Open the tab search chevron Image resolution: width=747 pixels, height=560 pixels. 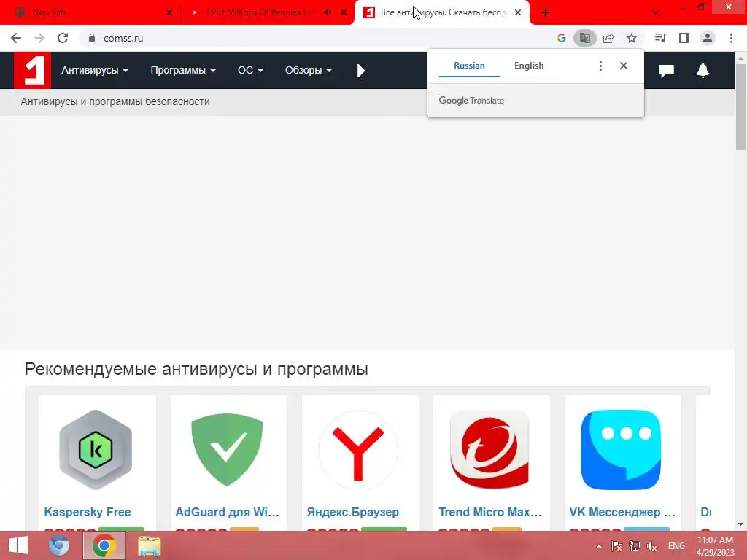pos(656,13)
